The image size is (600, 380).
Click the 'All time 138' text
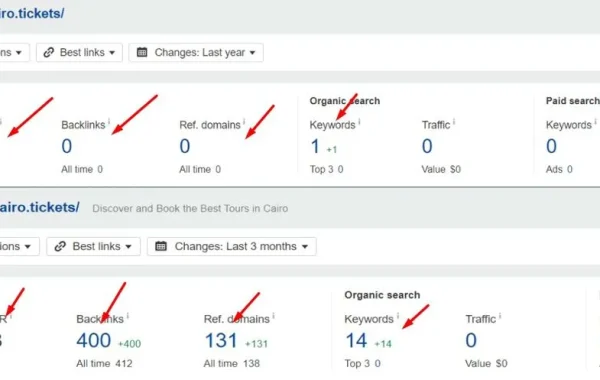[232, 363]
